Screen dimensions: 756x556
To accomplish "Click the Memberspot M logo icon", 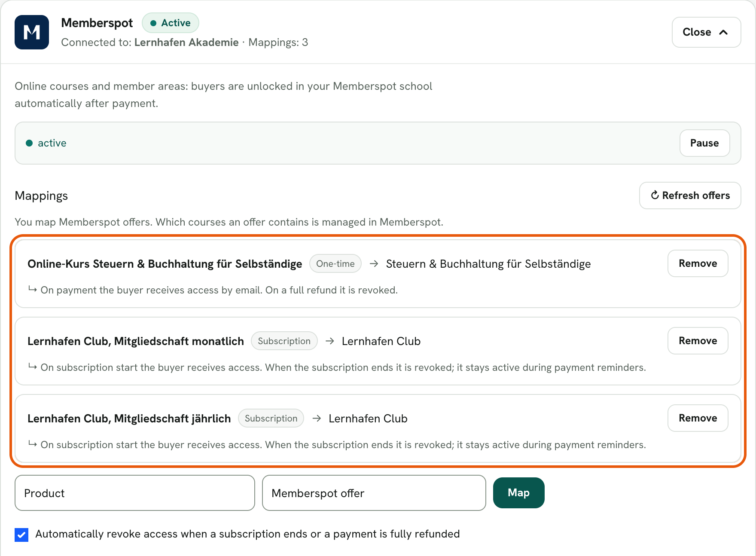I will click(x=32, y=32).
